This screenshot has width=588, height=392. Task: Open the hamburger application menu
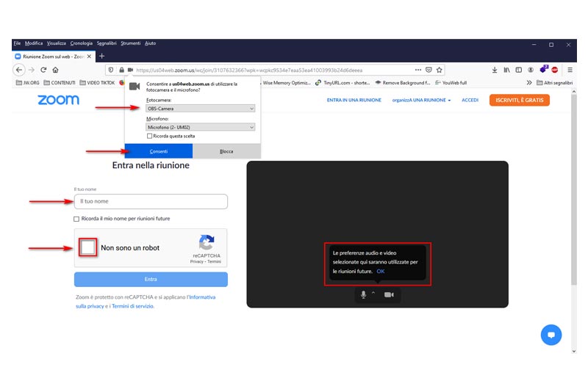570,70
